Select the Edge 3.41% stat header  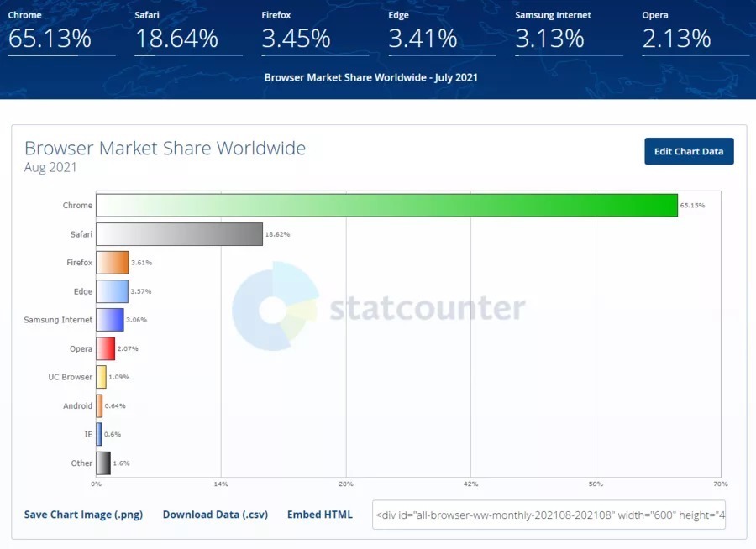pos(442,32)
